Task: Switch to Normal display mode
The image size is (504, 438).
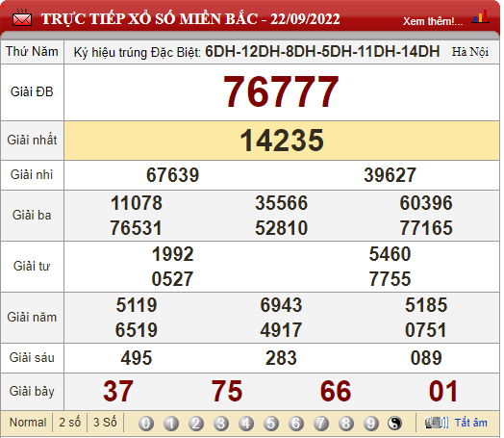Action: pyautogui.click(x=28, y=423)
